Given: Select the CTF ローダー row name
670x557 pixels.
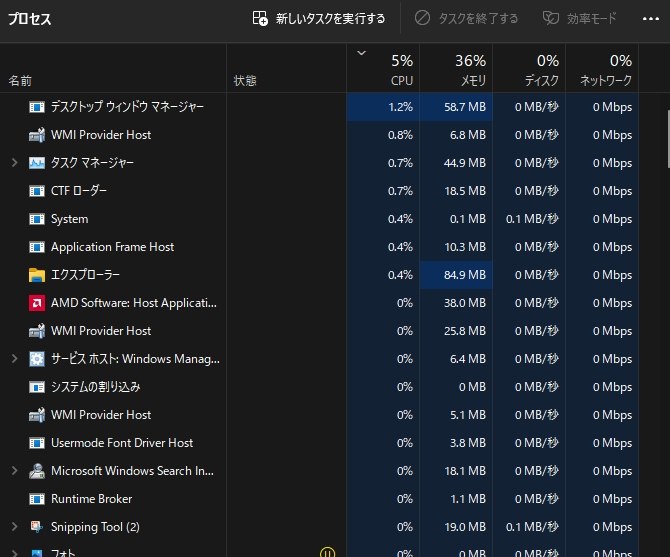Looking at the screenshot, I should [x=79, y=191].
